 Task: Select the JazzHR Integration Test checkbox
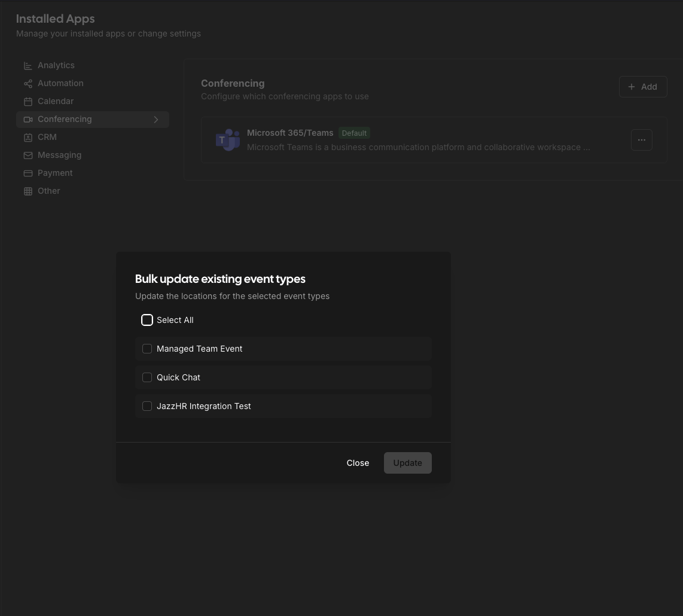click(x=147, y=406)
